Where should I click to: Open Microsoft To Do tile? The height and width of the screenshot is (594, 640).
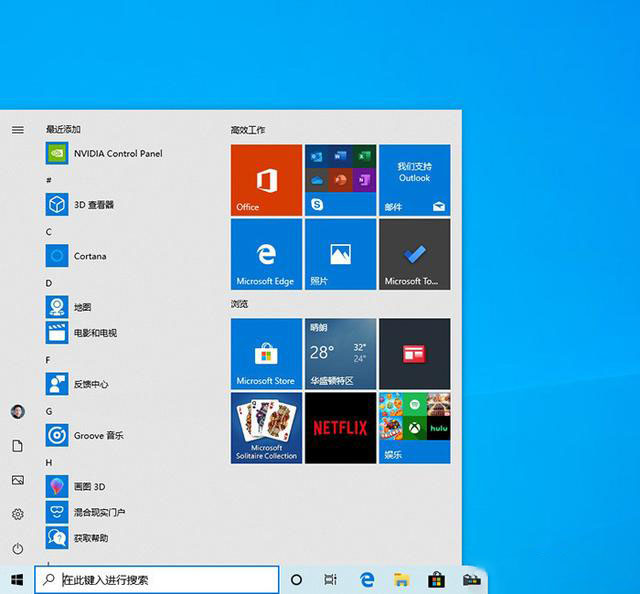(415, 254)
